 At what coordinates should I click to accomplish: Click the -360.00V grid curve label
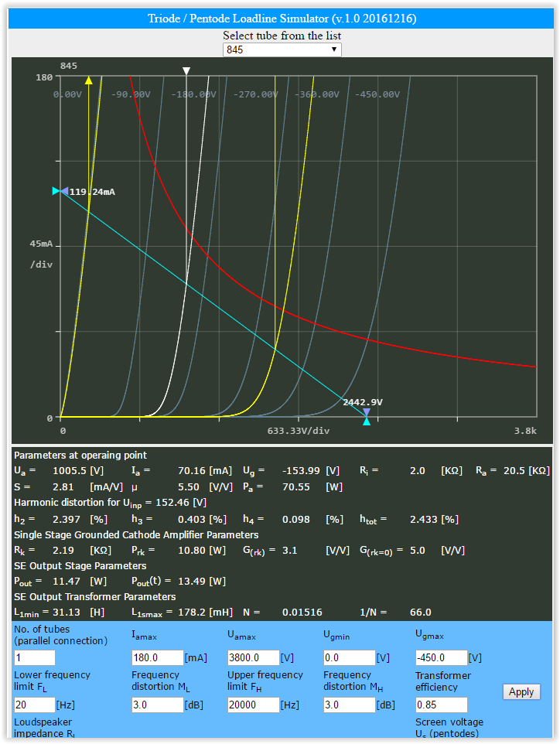click(x=317, y=94)
